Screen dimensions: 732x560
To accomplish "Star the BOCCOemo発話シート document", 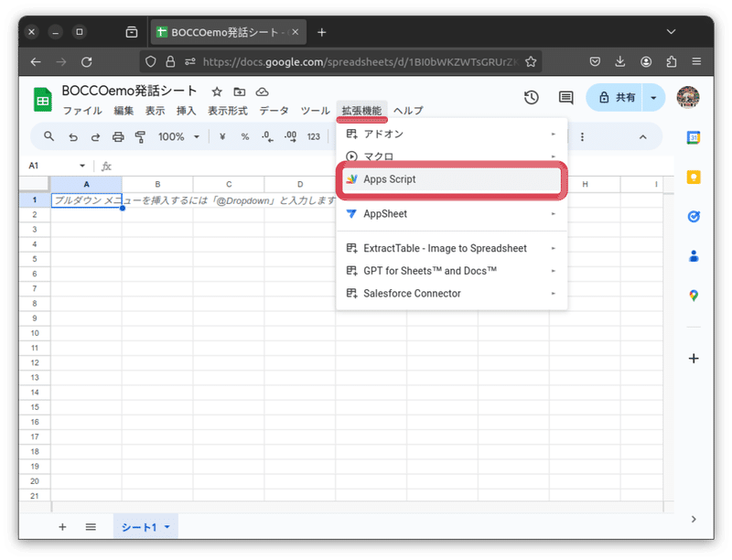I will [x=217, y=92].
